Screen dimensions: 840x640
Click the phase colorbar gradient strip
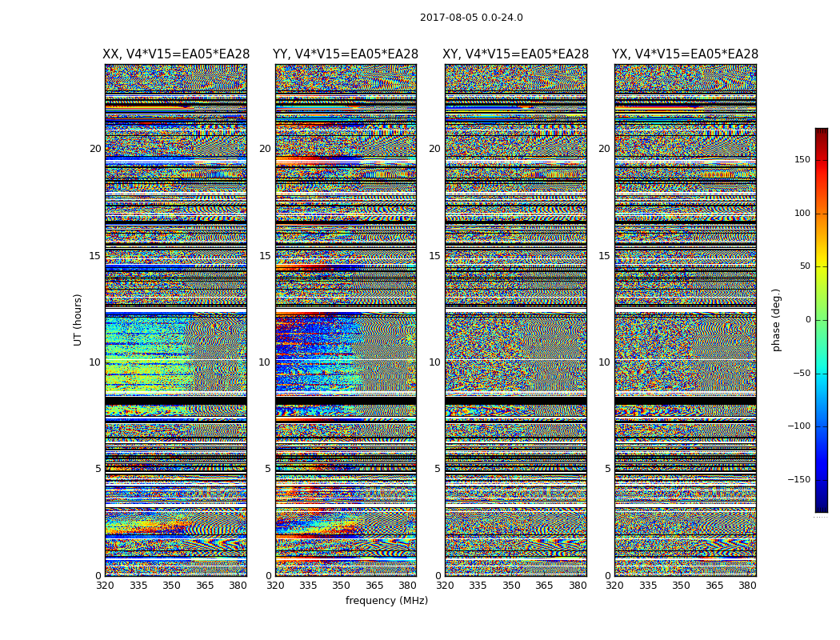click(x=822, y=320)
